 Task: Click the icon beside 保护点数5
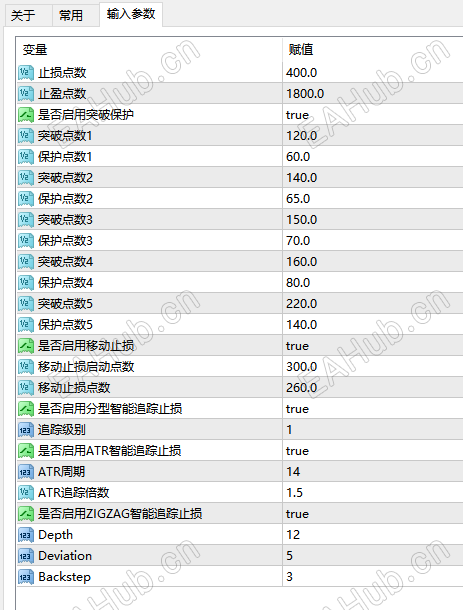pyautogui.click(x=26, y=325)
